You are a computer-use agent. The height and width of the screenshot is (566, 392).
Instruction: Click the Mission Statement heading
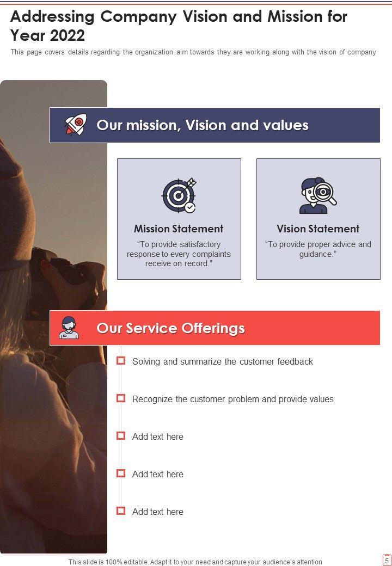(x=179, y=229)
